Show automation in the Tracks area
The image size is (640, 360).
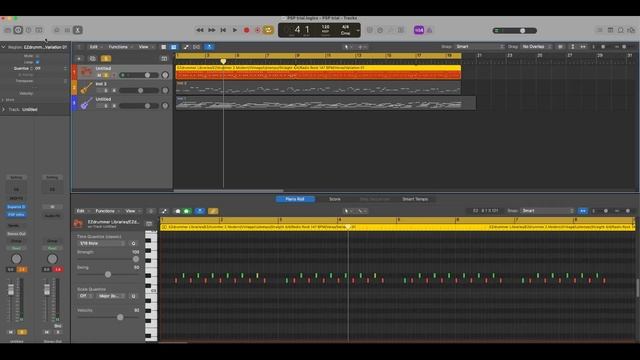186,47
